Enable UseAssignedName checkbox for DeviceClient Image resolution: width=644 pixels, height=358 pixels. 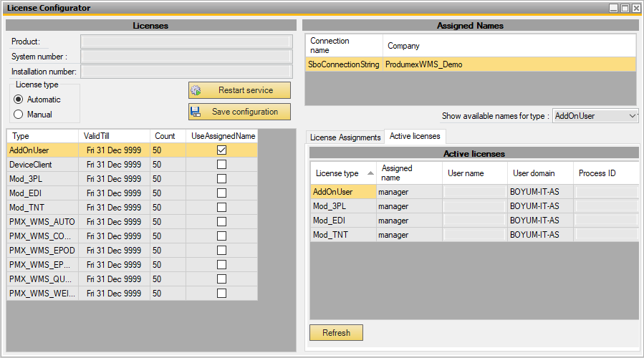[221, 165]
